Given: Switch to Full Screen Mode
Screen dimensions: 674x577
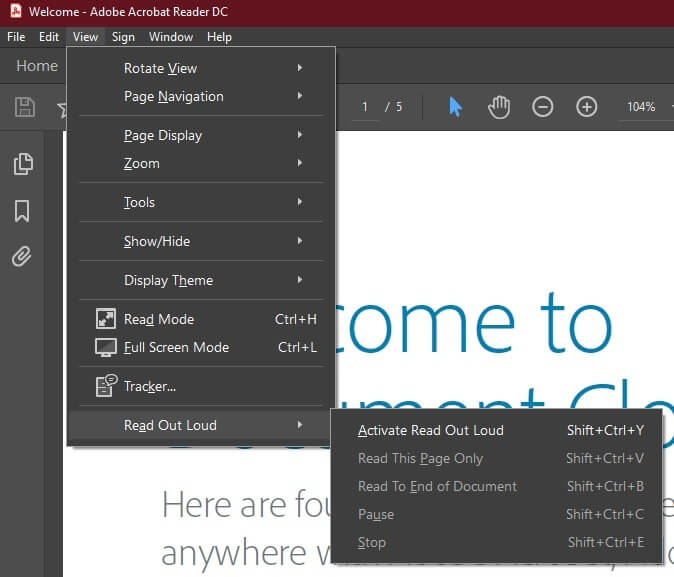Looking at the screenshot, I should (x=176, y=347).
